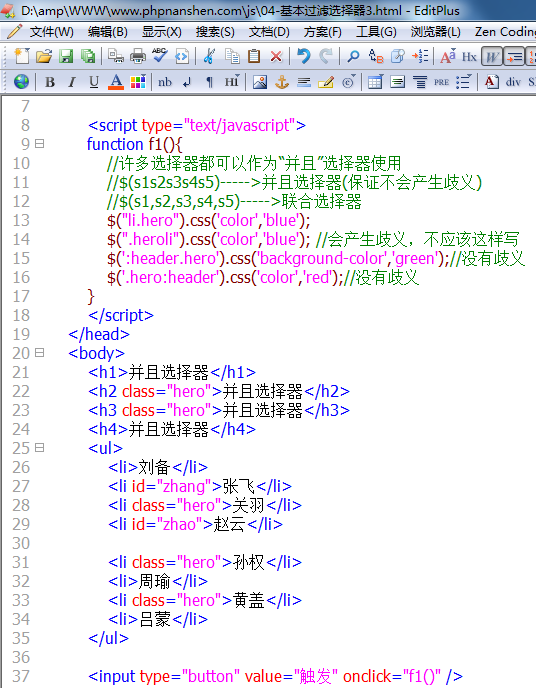Click the Save All icon

tap(88, 56)
